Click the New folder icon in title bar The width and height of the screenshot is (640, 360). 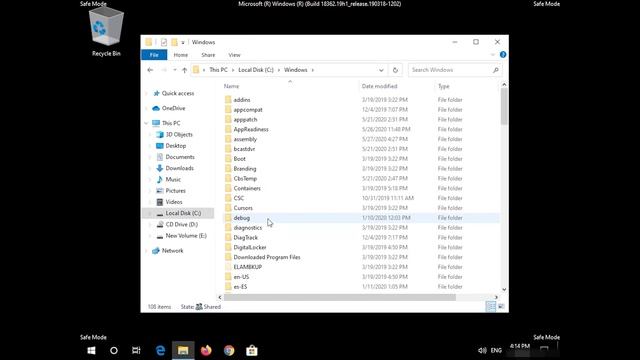click(x=175, y=42)
